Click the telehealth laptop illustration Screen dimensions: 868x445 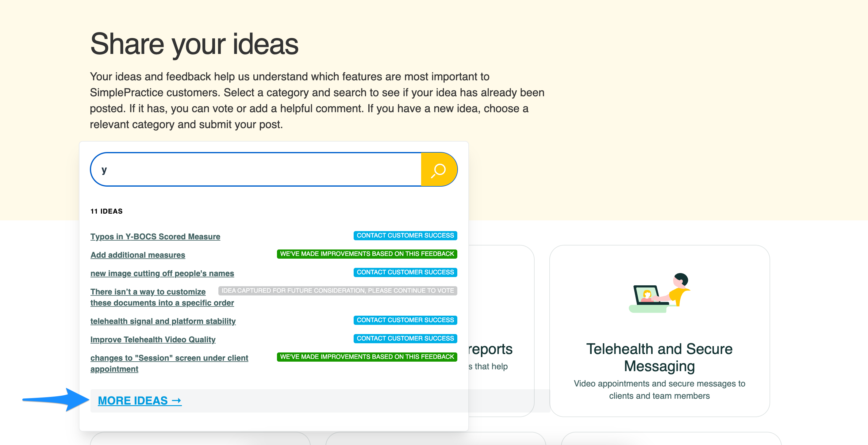[x=659, y=292]
